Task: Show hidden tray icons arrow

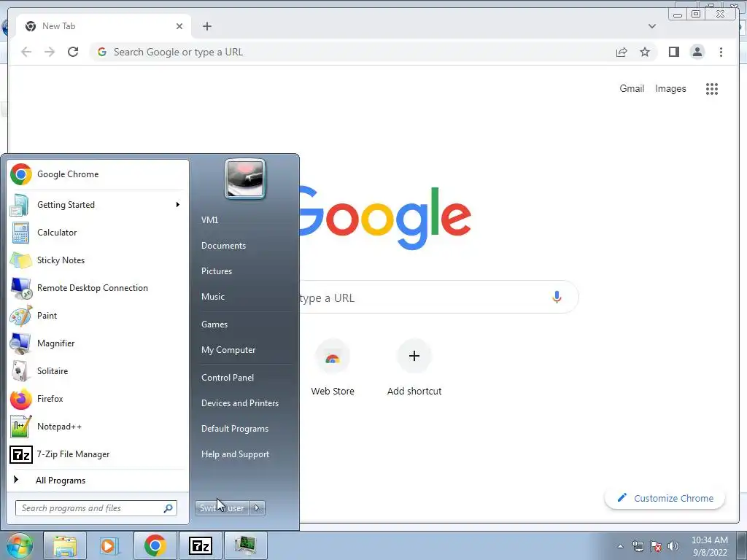Action: coord(620,546)
